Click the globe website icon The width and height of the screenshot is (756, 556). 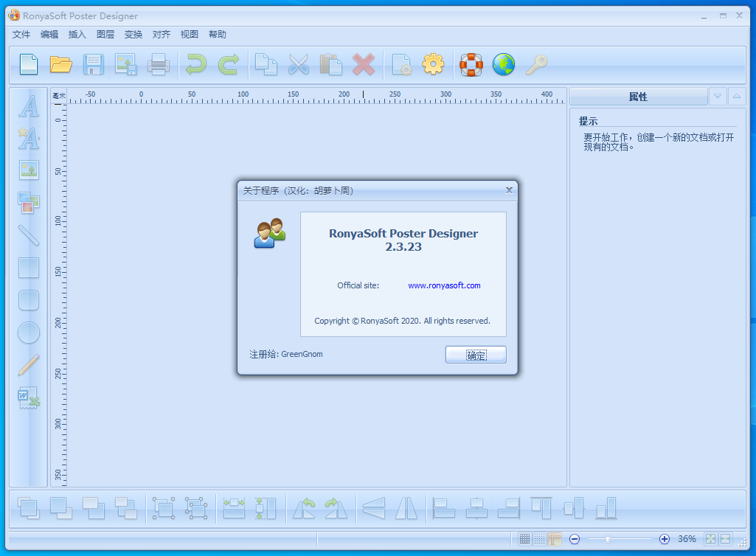[504, 65]
